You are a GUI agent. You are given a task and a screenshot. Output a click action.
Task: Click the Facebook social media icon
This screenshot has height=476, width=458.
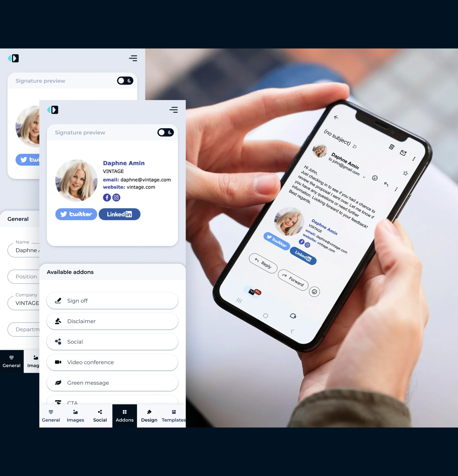(107, 197)
